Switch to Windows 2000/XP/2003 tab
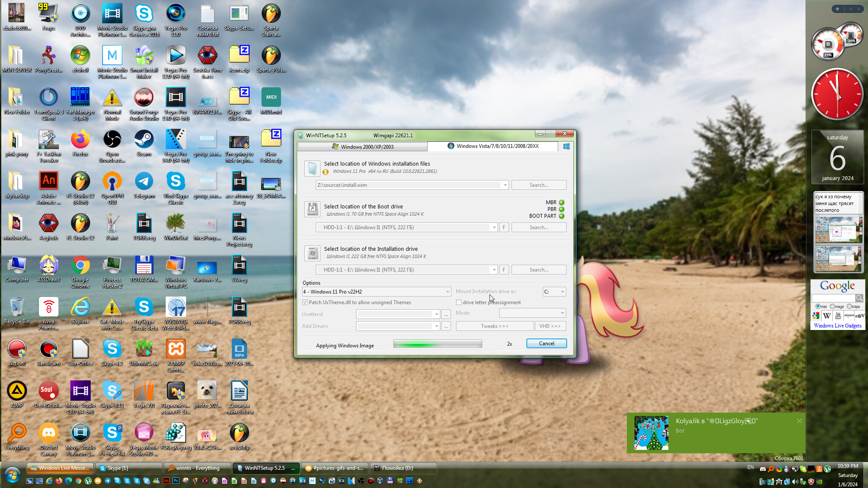This screenshot has height=488, width=868. tap(363, 147)
